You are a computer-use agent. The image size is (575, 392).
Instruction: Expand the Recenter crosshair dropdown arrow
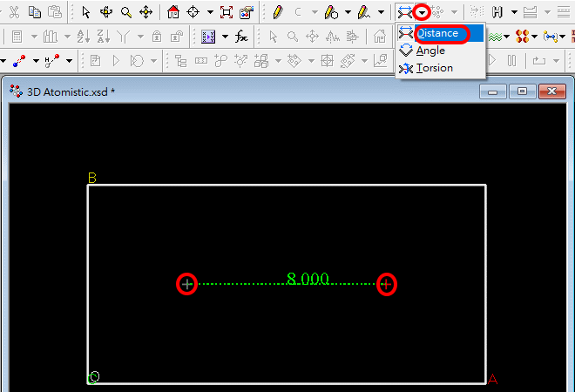tap(210, 12)
